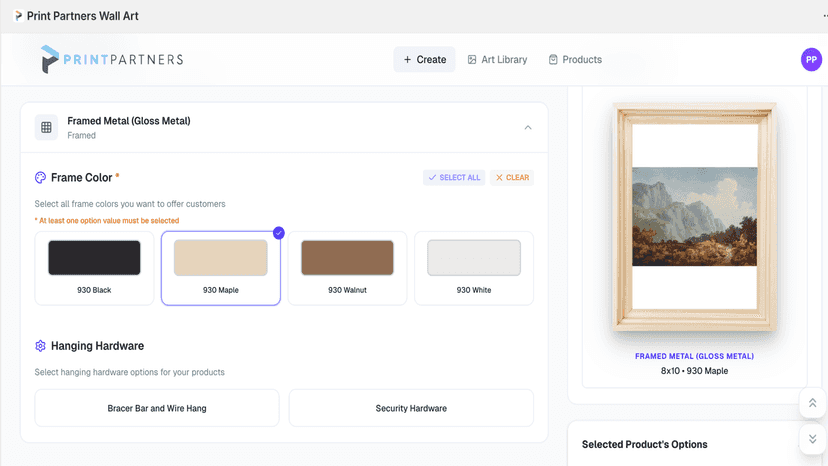The height and width of the screenshot is (466, 828).
Task: Choose the 930 Walnut frame color
Action: tap(347, 268)
